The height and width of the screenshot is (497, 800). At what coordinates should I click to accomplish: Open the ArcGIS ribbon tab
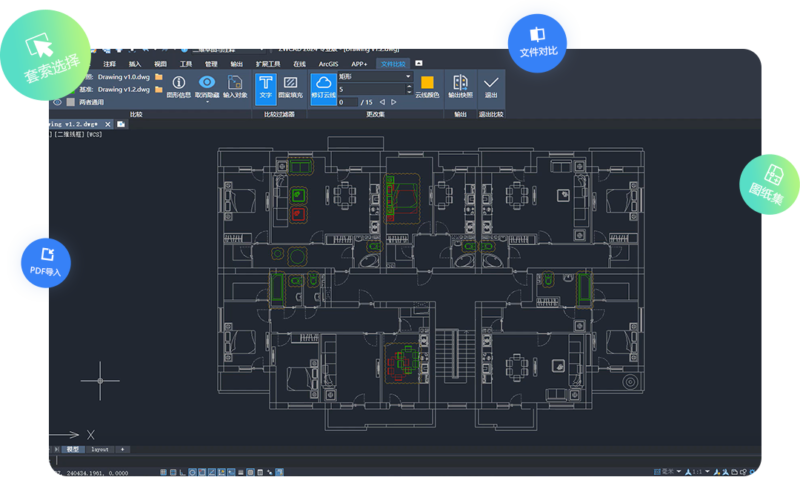click(328, 64)
